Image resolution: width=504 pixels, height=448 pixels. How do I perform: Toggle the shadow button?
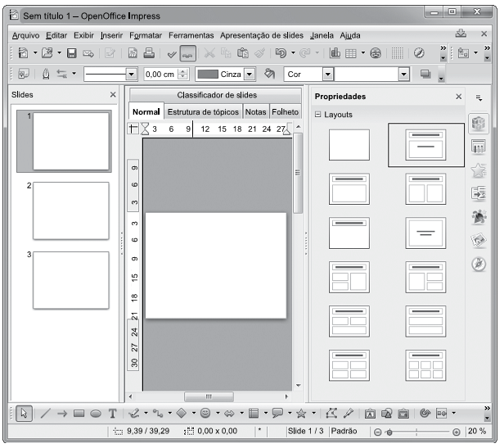click(425, 74)
